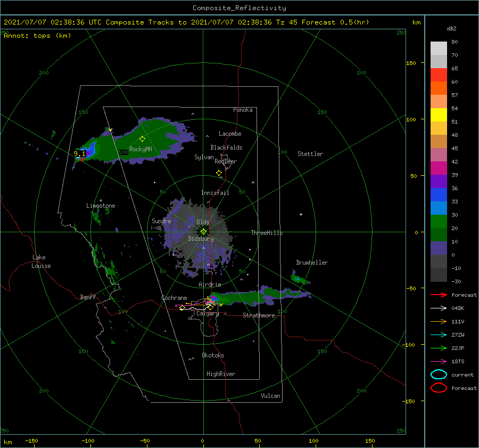Click the red forecast arrow legend icon
Image resolution: width=479 pixels, height=448 pixels.
pos(439,295)
